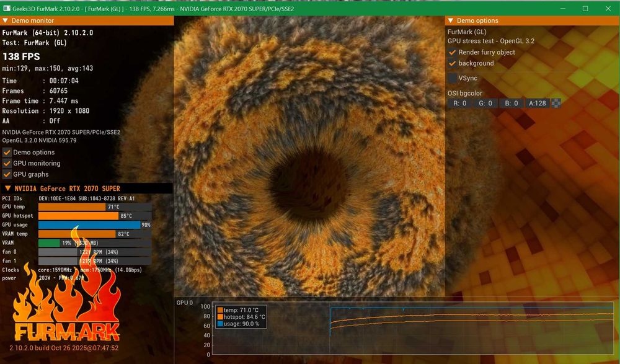Viewport: 620px width, 364px height.
Task: Toggle the GPU monitoring checkbox
Action: coord(7,164)
